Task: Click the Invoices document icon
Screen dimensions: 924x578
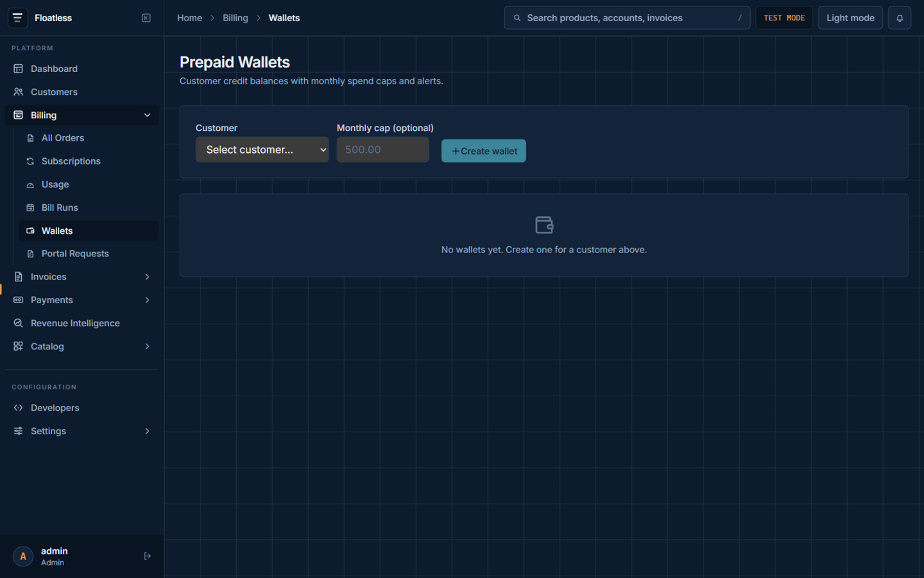Action: pos(19,277)
